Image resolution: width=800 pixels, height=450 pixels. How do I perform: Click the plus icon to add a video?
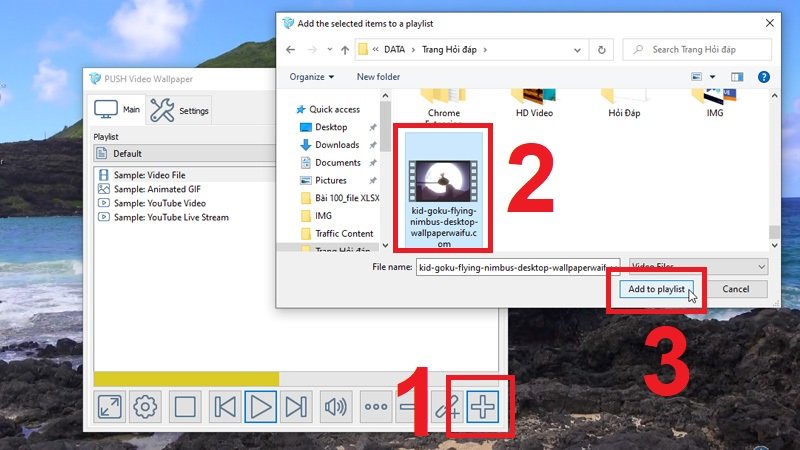click(x=483, y=406)
